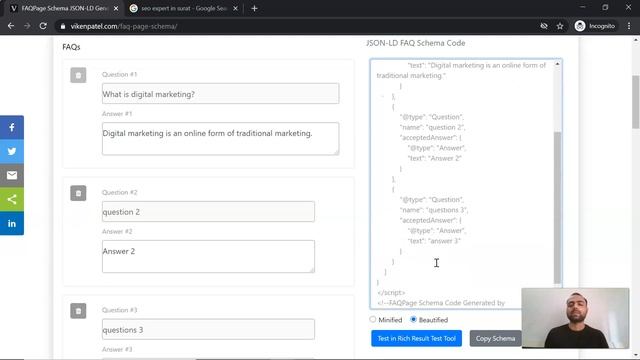
Task: Click the "FAQs" heading text
Action: click(x=71, y=47)
